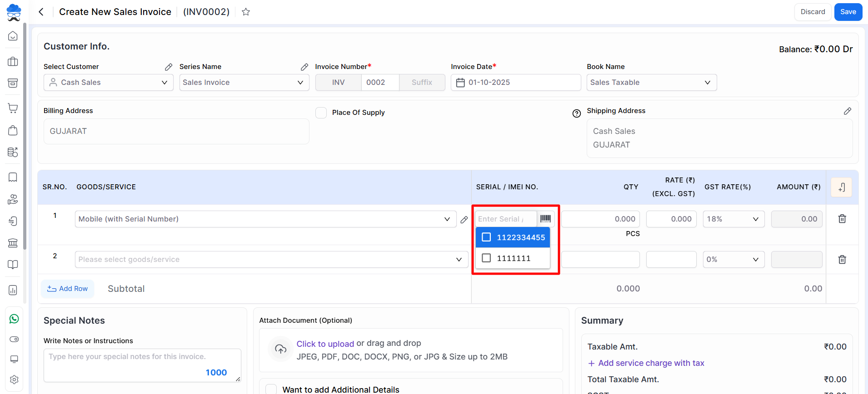Edit customer using pencil icon near Select Customer
Viewport: 868px width, 394px height.
click(169, 67)
